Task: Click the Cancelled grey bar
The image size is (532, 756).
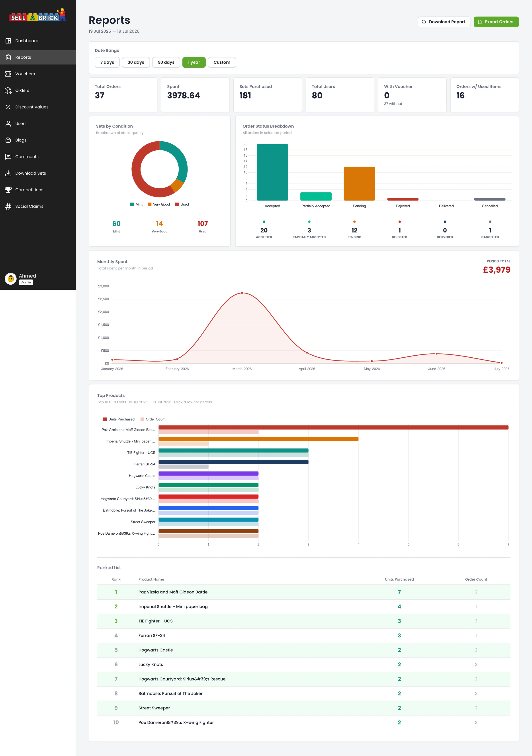Action: coord(490,199)
